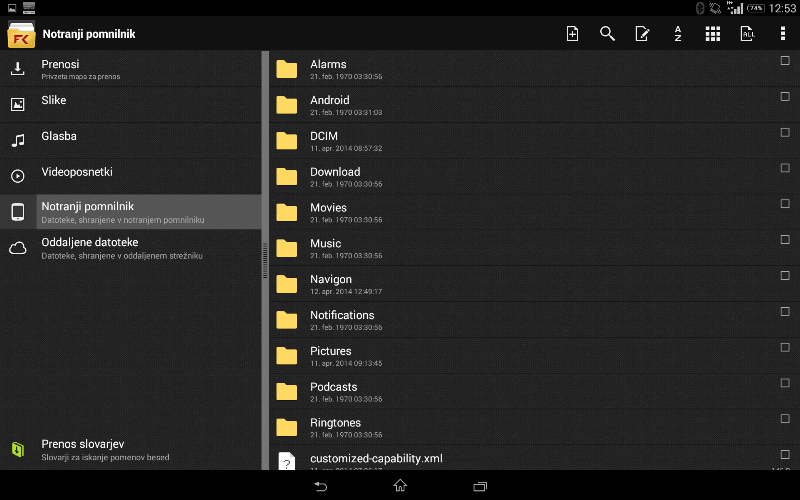The image size is (800, 500).
Task: Tap the Glasba music note icon
Action: pyautogui.click(x=18, y=140)
